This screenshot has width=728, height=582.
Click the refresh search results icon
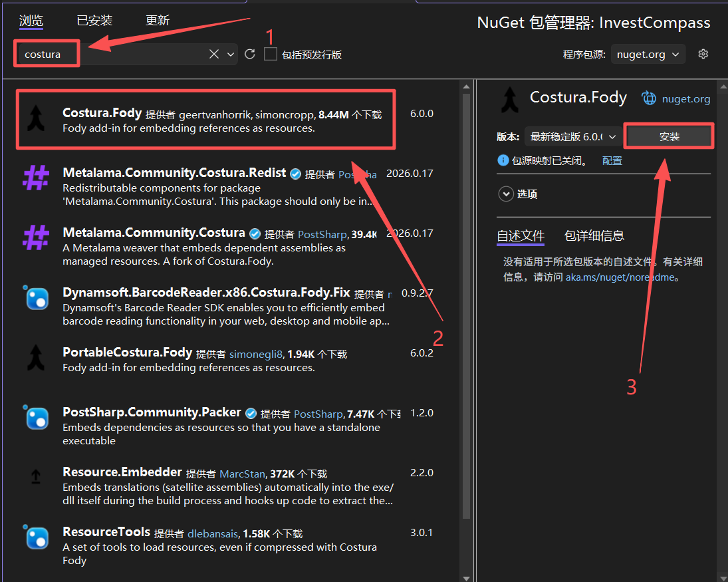coord(250,55)
